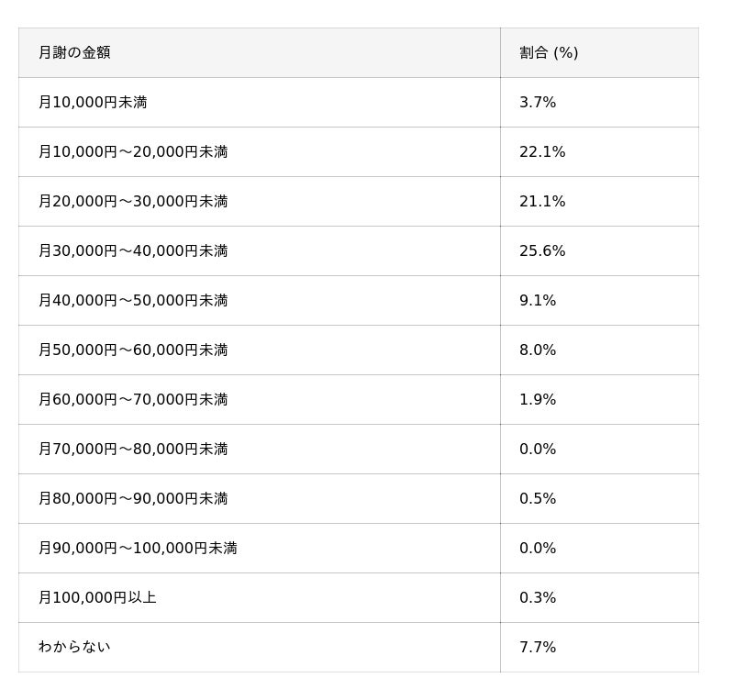The height and width of the screenshot is (700, 734).
Task: Select the 月50,000円〜60,000円未満 cell
Action: point(133,350)
